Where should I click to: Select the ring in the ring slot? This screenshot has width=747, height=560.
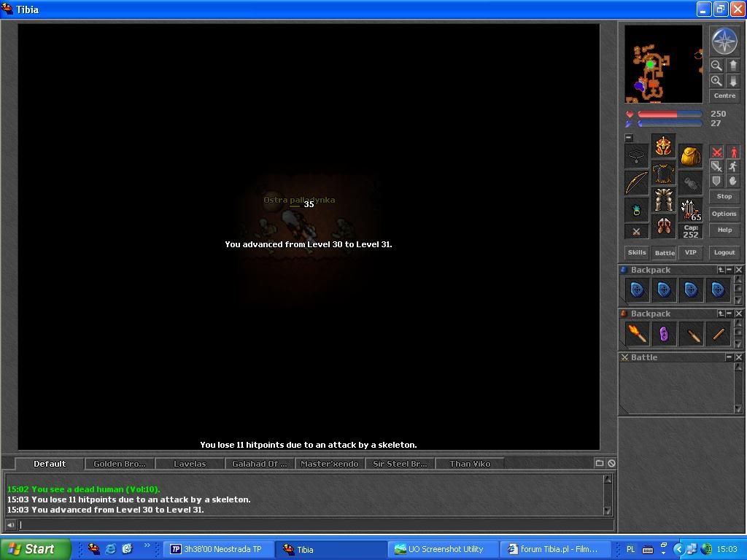click(636, 210)
